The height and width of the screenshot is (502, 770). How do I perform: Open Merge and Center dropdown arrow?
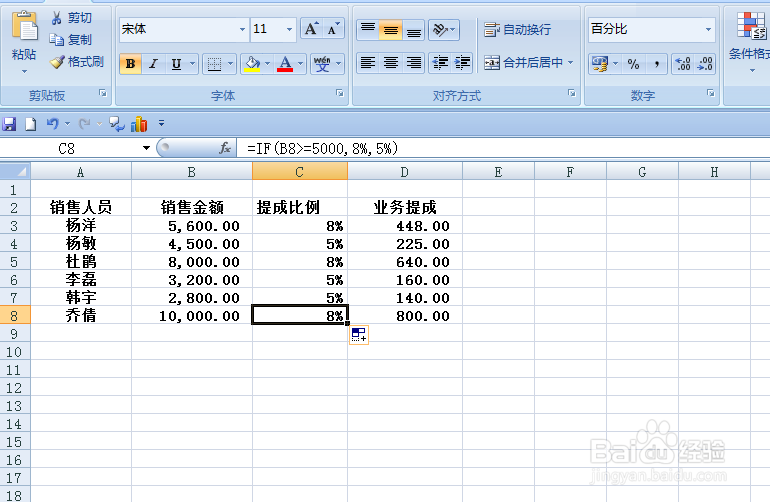coord(571,63)
